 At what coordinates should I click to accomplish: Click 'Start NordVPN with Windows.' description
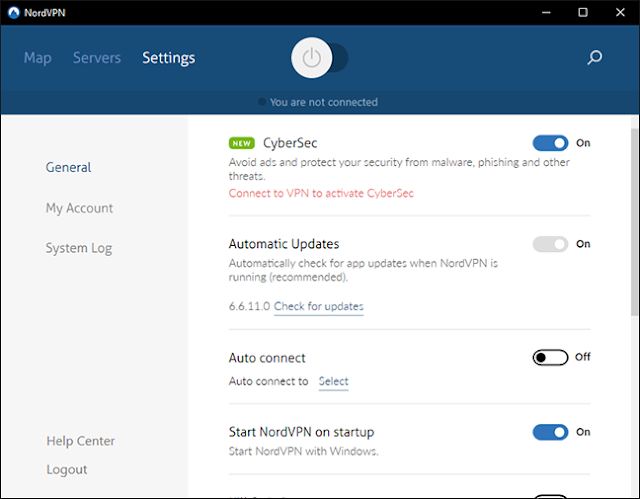(303, 451)
